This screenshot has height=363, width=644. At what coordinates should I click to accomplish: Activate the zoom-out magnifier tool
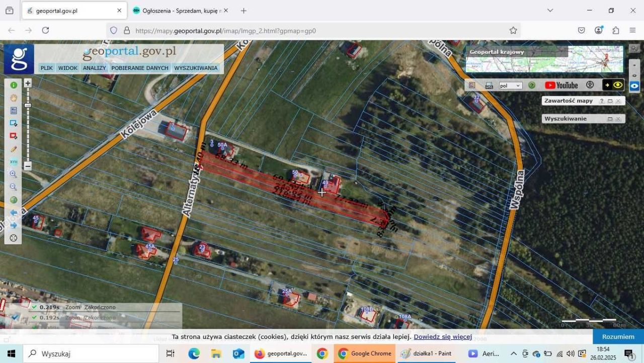pyautogui.click(x=14, y=187)
